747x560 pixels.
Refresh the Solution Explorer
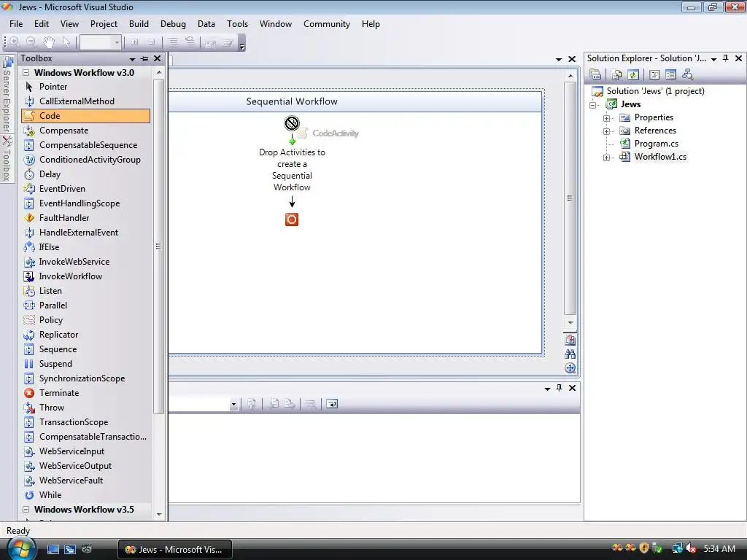coord(633,74)
